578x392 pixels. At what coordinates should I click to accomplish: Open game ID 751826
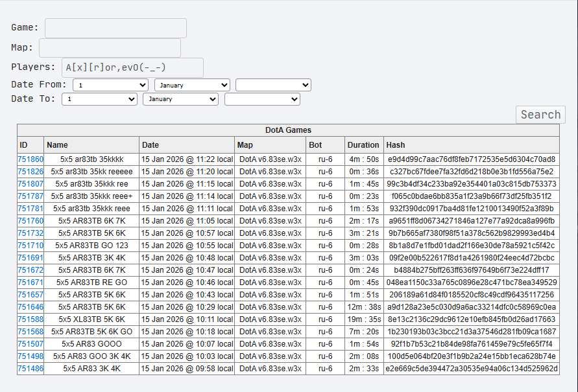tap(30, 172)
